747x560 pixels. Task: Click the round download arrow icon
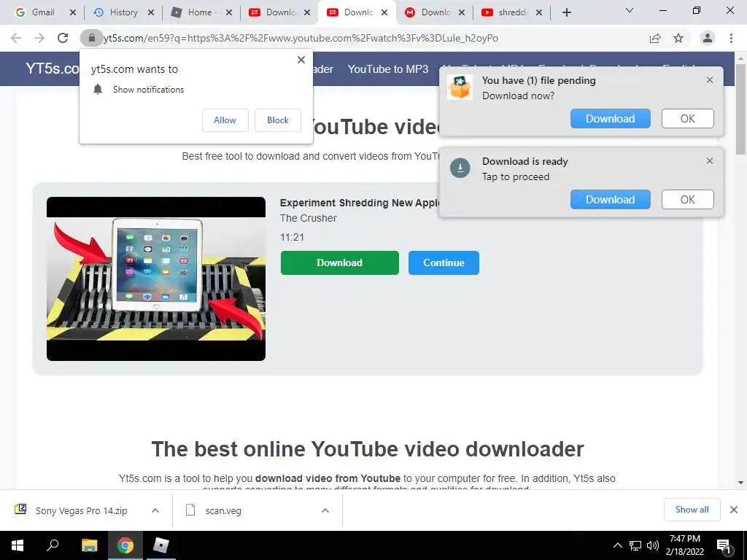(x=460, y=168)
